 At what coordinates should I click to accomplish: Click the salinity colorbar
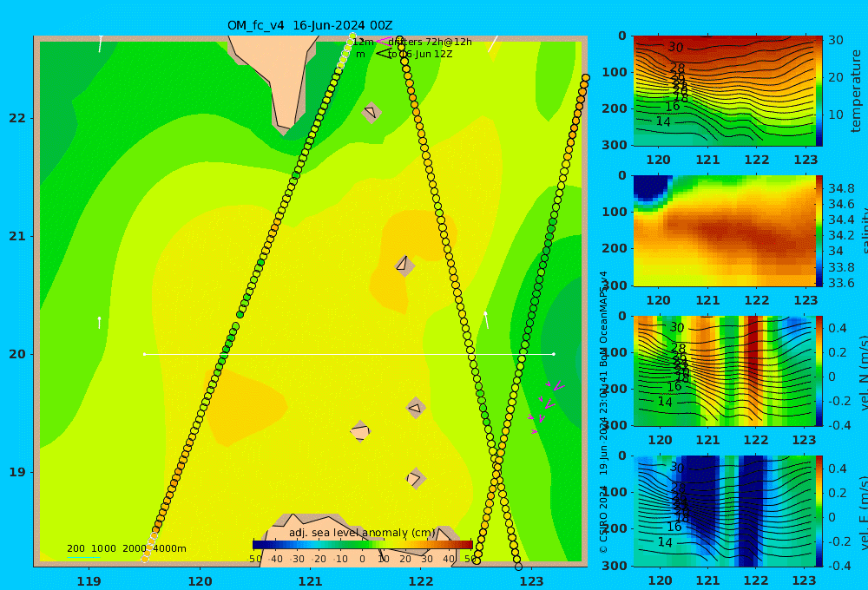tap(819, 231)
